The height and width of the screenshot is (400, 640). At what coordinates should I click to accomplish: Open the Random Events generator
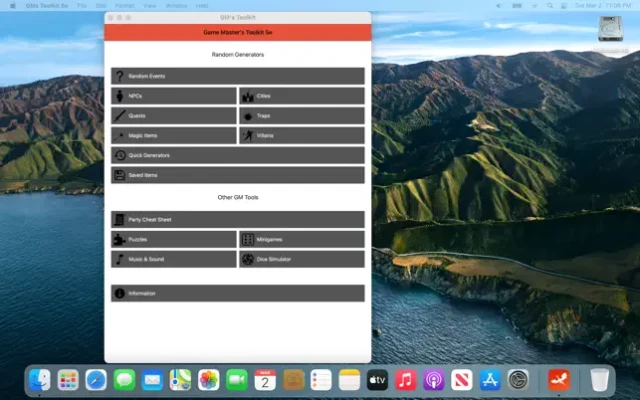click(238, 76)
